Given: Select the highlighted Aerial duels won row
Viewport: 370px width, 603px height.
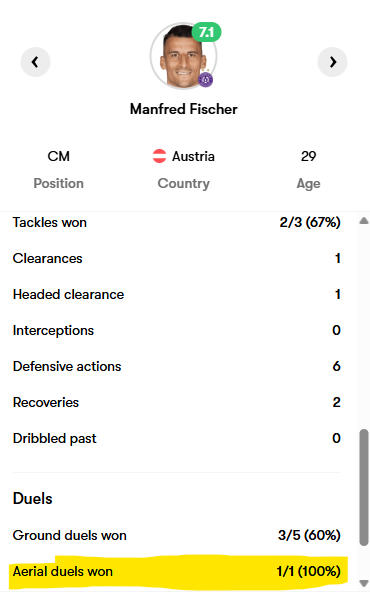Looking at the screenshot, I should click(177, 571).
